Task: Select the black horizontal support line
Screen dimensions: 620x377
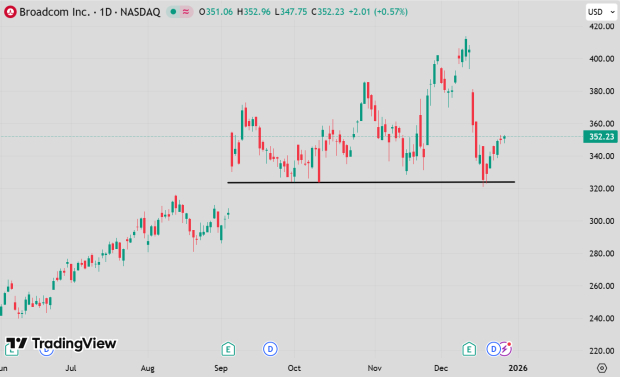Action: (x=371, y=182)
